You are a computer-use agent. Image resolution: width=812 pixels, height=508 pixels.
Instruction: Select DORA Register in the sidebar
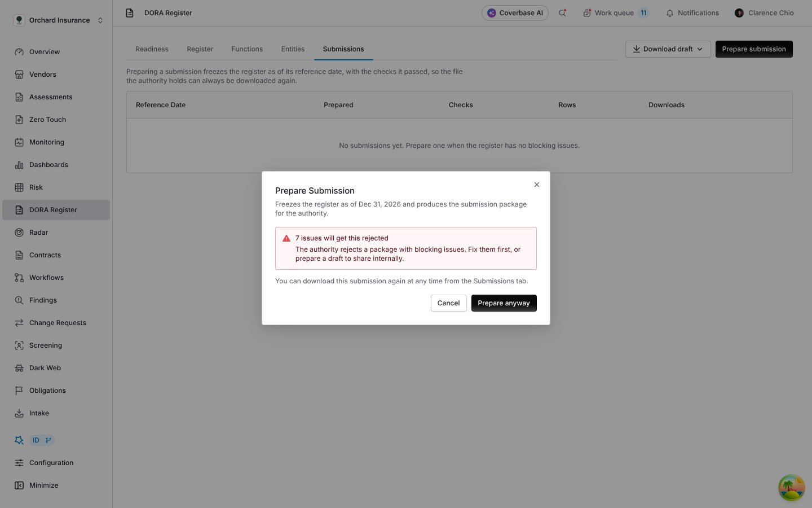pos(56,210)
